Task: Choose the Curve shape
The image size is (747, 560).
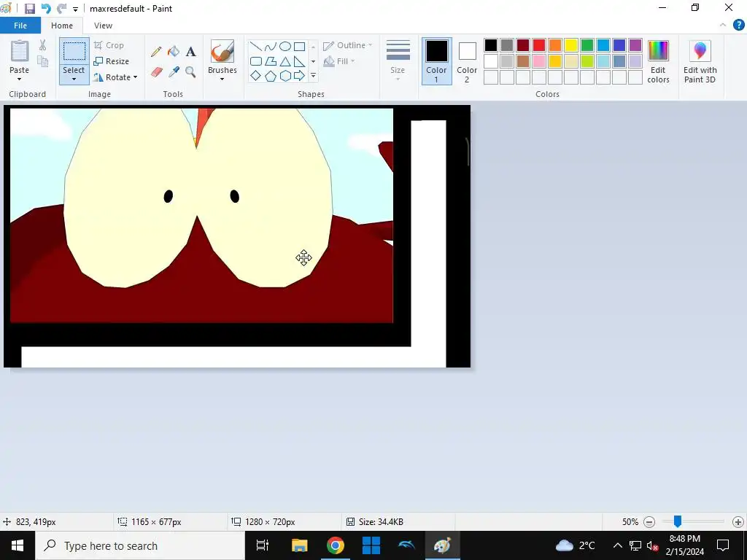Action: pos(271,46)
